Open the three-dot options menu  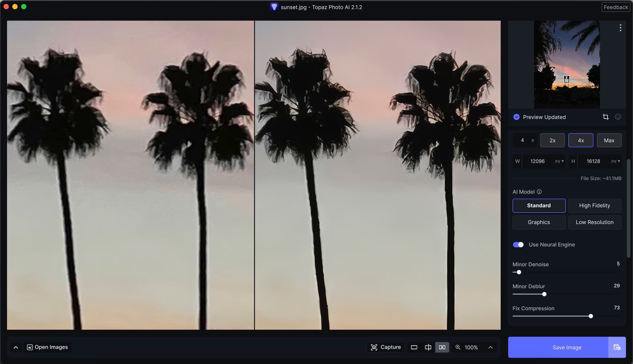tap(620, 28)
